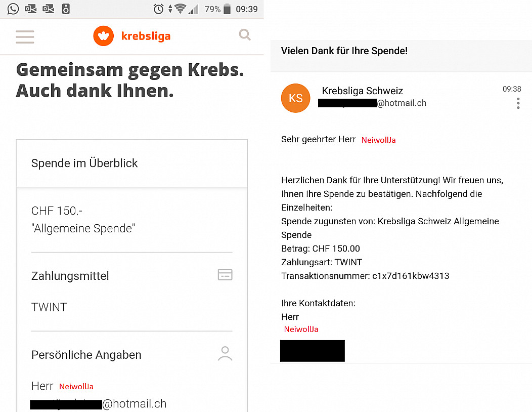Expand the Persönliche Angaben section
The width and height of the screenshot is (532, 412).
[x=86, y=355]
